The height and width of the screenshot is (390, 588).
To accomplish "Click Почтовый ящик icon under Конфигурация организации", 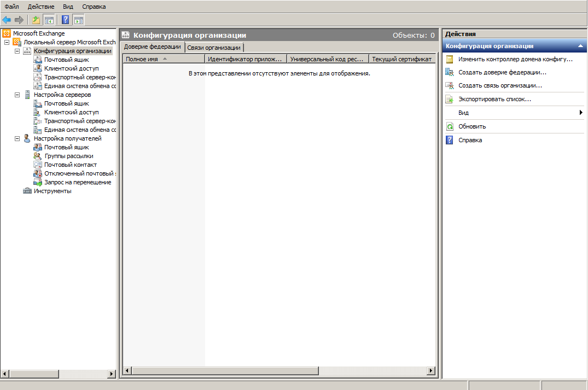I will [x=38, y=60].
